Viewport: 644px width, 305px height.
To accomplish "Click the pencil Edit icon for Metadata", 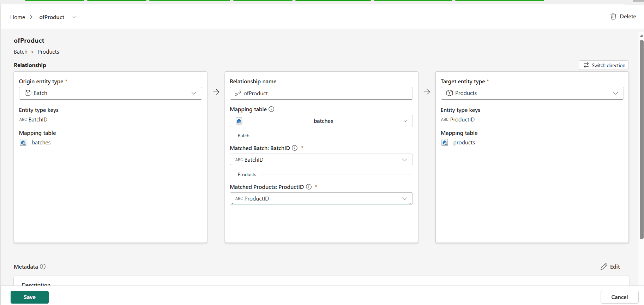I will pos(604,267).
